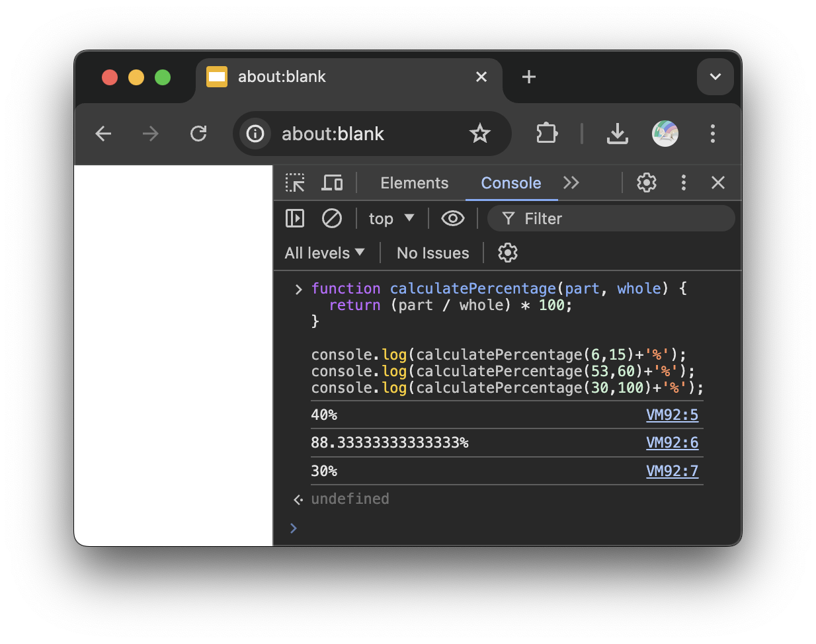Click the entered code's input chevron

click(x=298, y=289)
